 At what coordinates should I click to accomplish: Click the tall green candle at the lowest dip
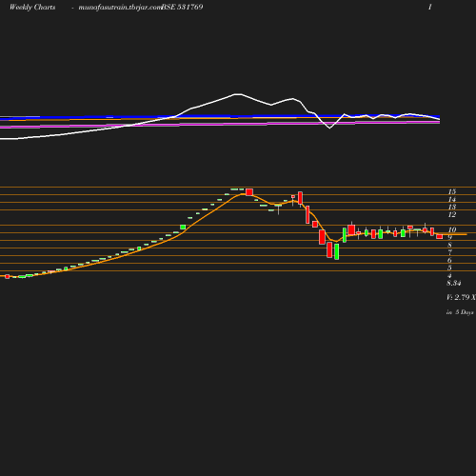[337, 251]
